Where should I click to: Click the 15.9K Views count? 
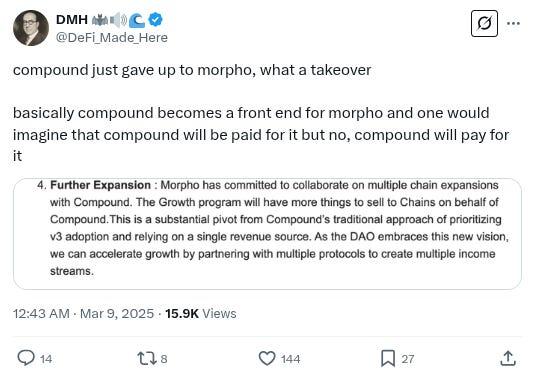pos(201,314)
